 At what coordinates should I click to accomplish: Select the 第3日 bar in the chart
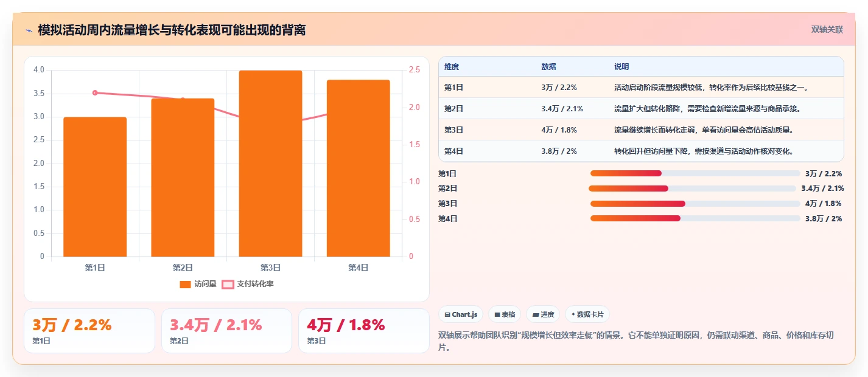point(270,164)
